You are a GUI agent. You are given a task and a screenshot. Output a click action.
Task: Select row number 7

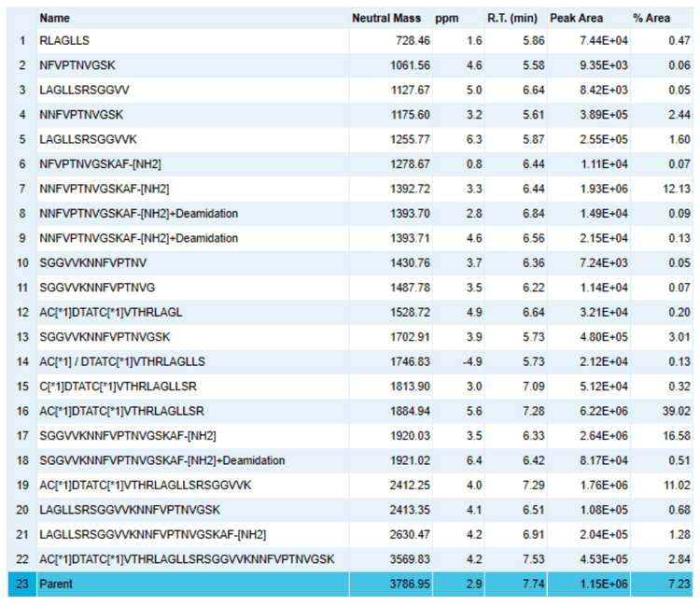[21, 190]
